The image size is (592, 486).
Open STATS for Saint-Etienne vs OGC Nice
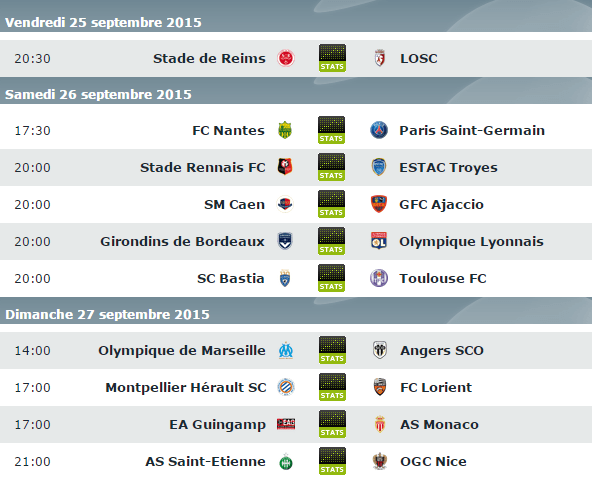coord(332,461)
